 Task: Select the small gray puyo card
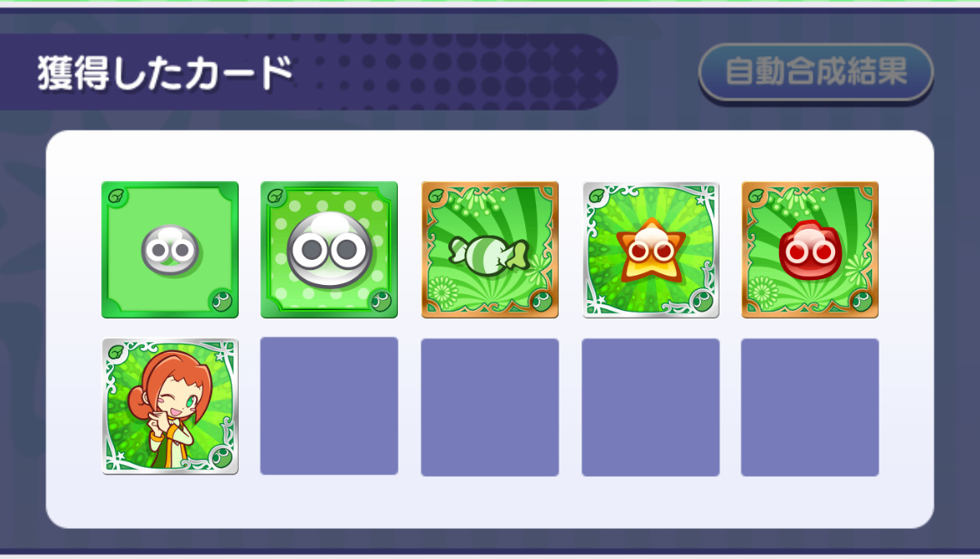(x=170, y=250)
